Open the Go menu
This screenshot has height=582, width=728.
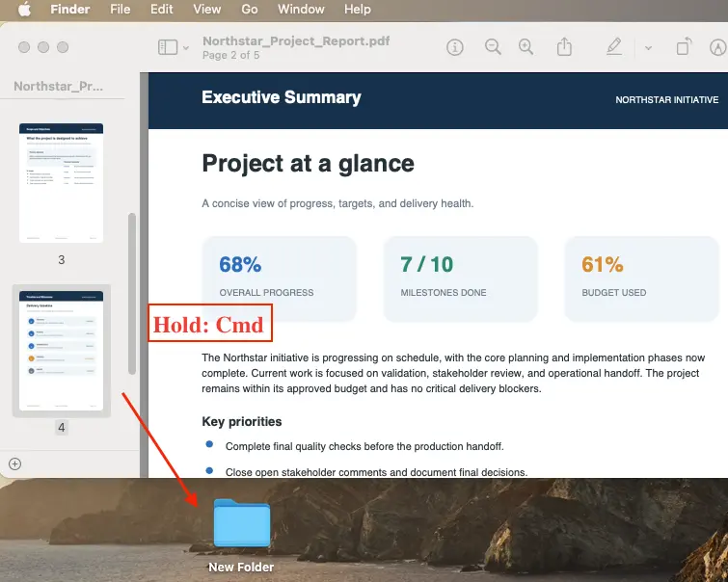(x=250, y=10)
